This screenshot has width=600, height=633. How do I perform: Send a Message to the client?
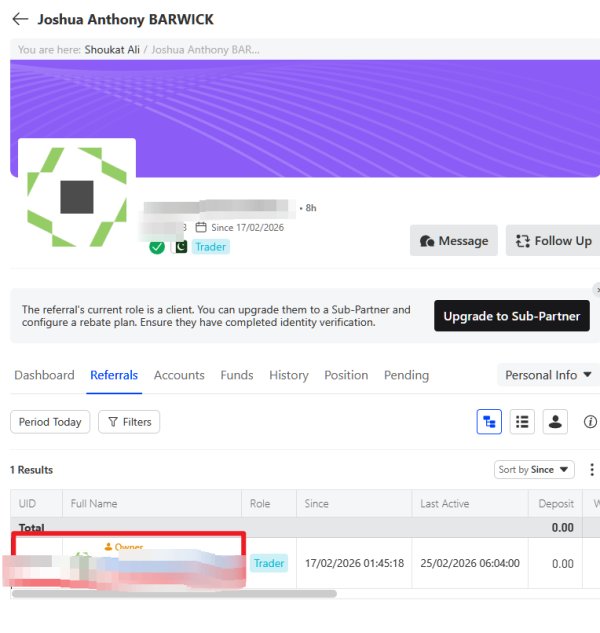click(453, 241)
